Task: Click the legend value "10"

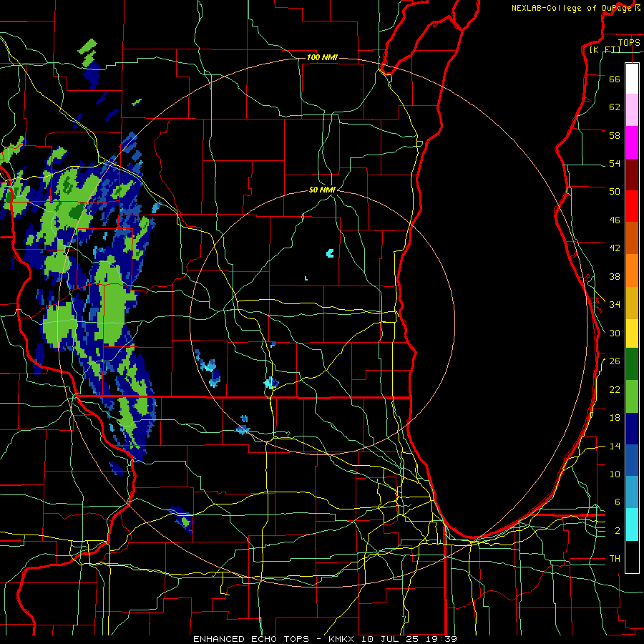Action: click(x=615, y=474)
